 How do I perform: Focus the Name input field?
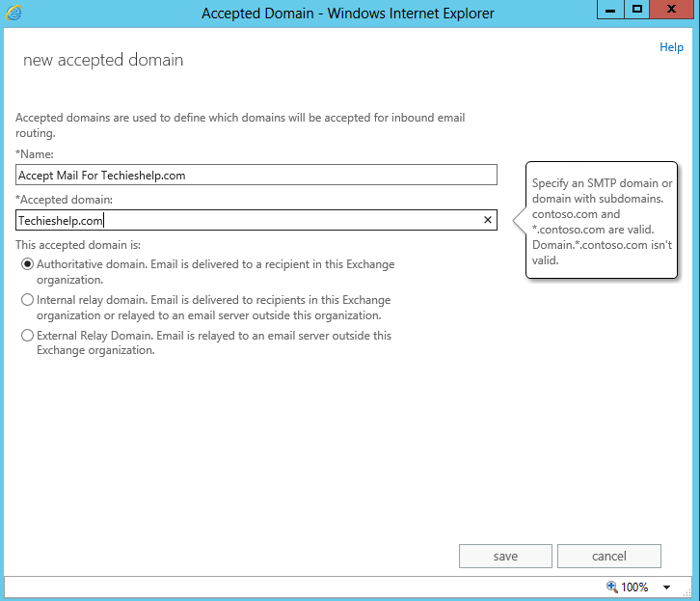pos(256,175)
